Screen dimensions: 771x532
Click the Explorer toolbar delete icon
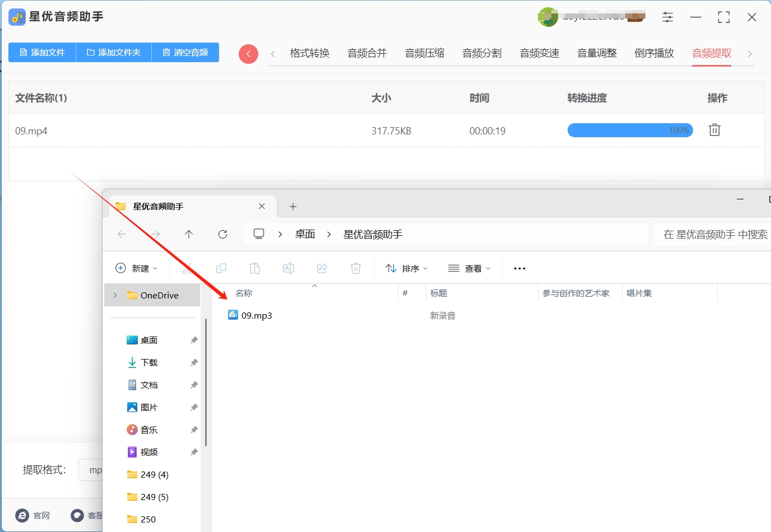point(356,268)
